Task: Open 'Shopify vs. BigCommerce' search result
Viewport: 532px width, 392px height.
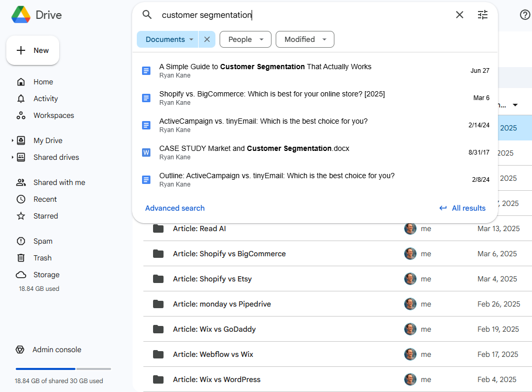Action: (x=315, y=98)
